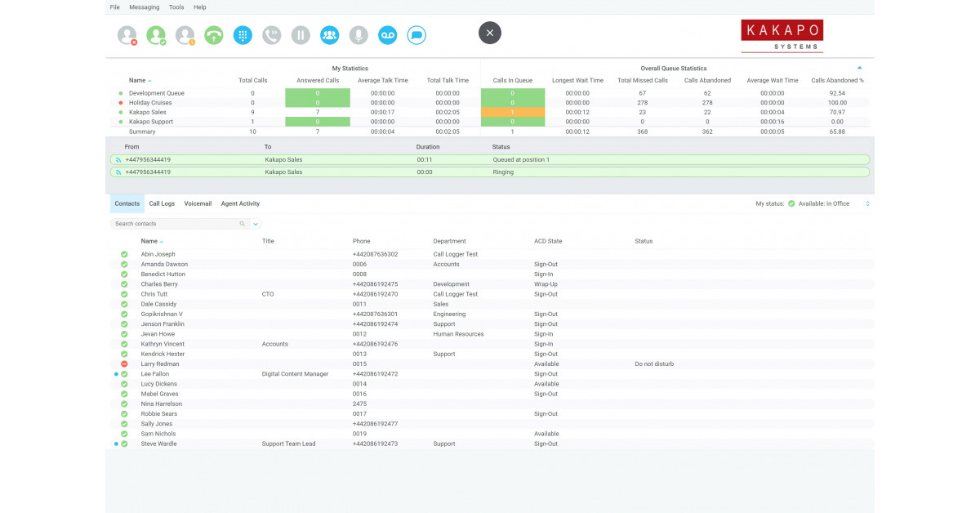Toggle availability icon beside Amanda Dawson

tap(123, 264)
